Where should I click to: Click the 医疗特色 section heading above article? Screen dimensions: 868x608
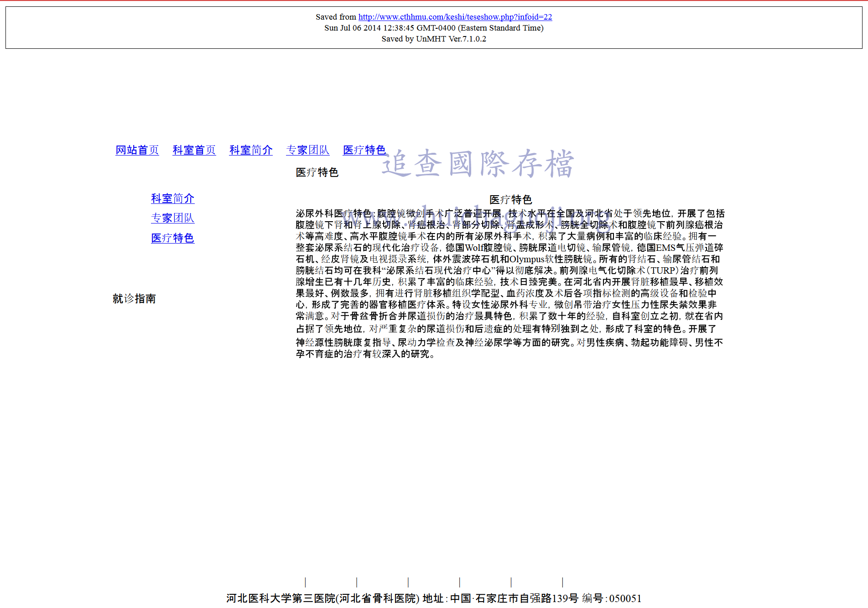(317, 172)
